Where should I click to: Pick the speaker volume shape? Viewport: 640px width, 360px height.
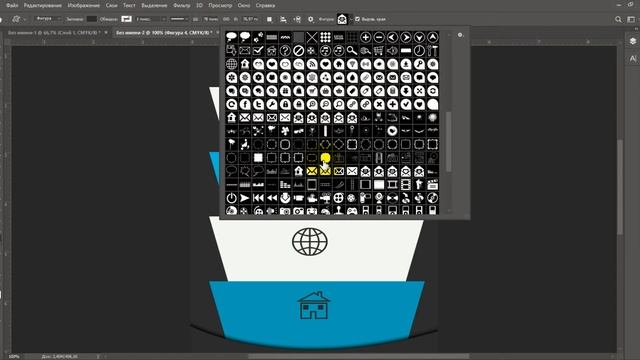[x=392, y=51]
